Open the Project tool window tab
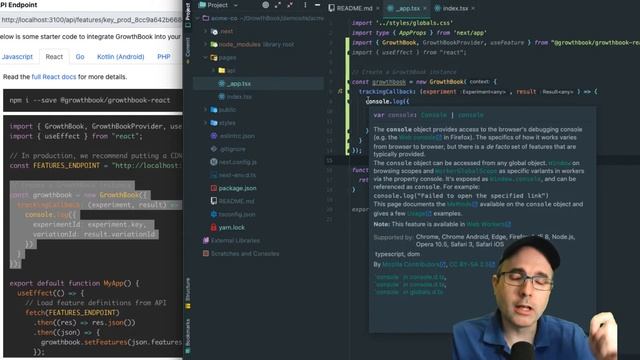Viewport: 640px width, 360px height. (188, 15)
